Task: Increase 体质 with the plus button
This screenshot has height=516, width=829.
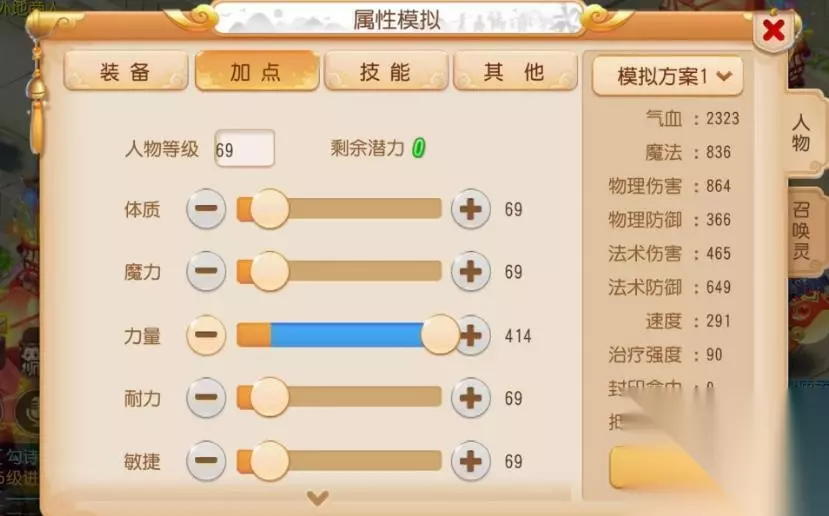Action: (x=471, y=209)
